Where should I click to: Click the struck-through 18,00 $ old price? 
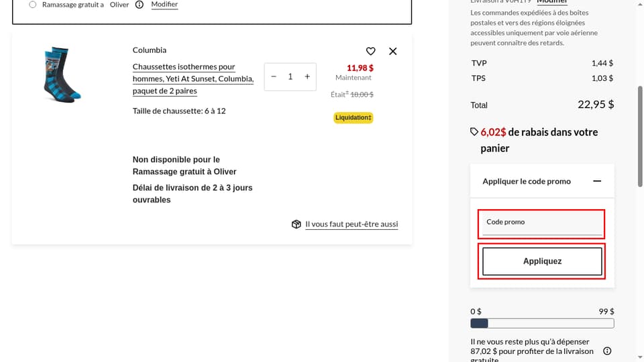pyautogui.click(x=362, y=95)
